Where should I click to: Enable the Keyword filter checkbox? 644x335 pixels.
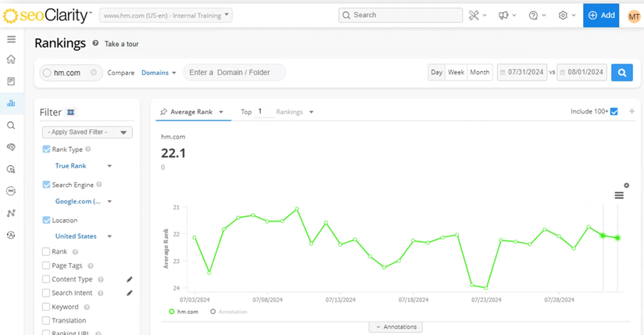click(46, 307)
